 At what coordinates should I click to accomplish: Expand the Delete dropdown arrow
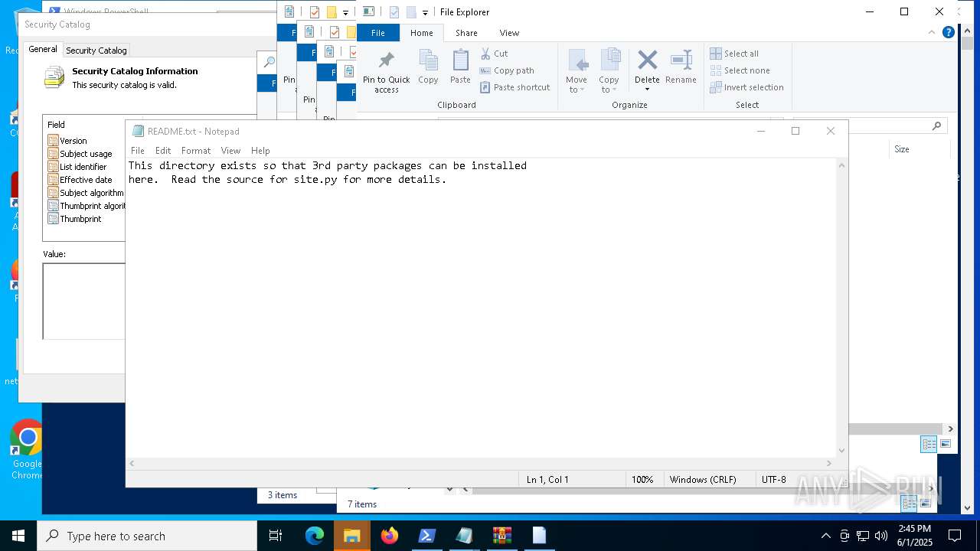click(647, 90)
